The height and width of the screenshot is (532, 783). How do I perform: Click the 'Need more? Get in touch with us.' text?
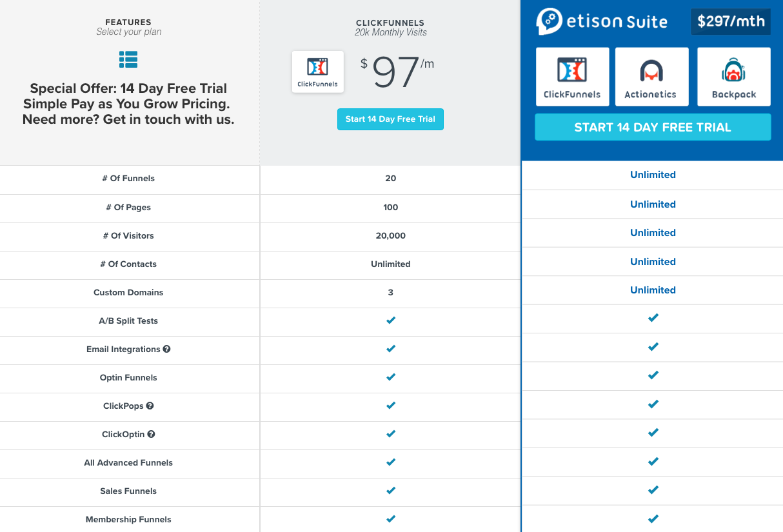pyautogui.click(x=128, y=119)
